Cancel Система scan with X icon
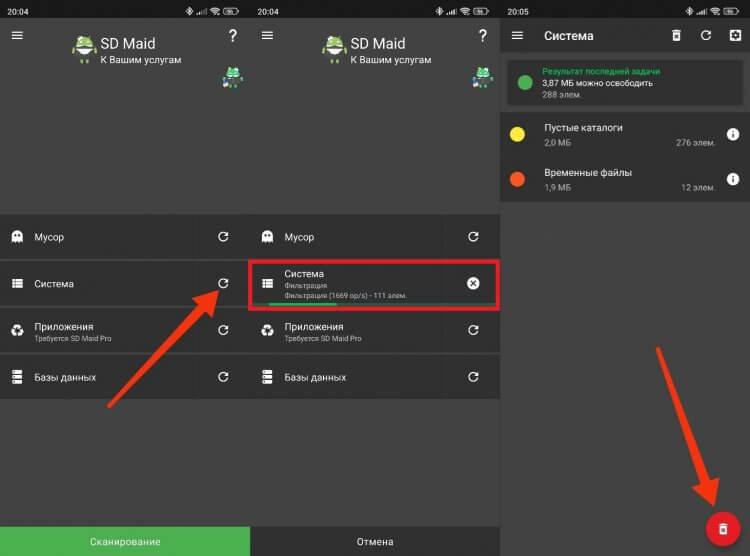This screenshot has height=556, width=750. (x=473, y=283)
